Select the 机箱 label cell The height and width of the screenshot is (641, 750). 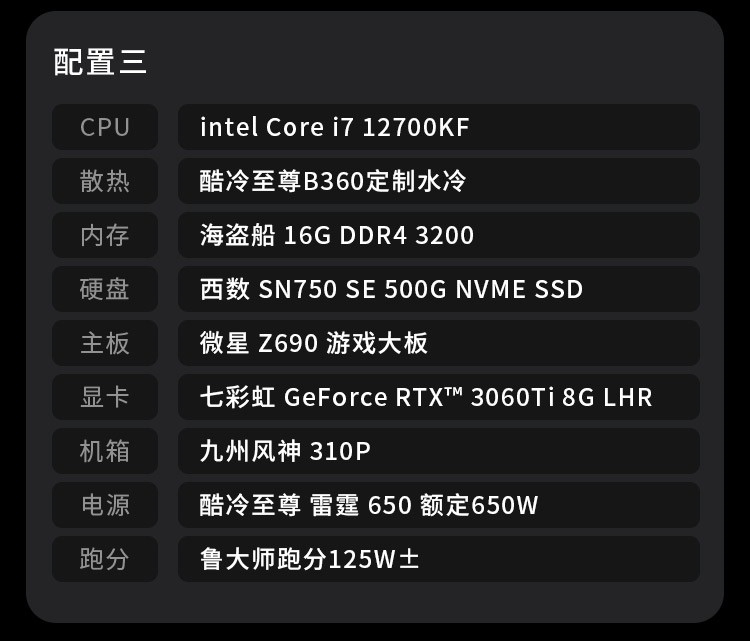point(105,452)
